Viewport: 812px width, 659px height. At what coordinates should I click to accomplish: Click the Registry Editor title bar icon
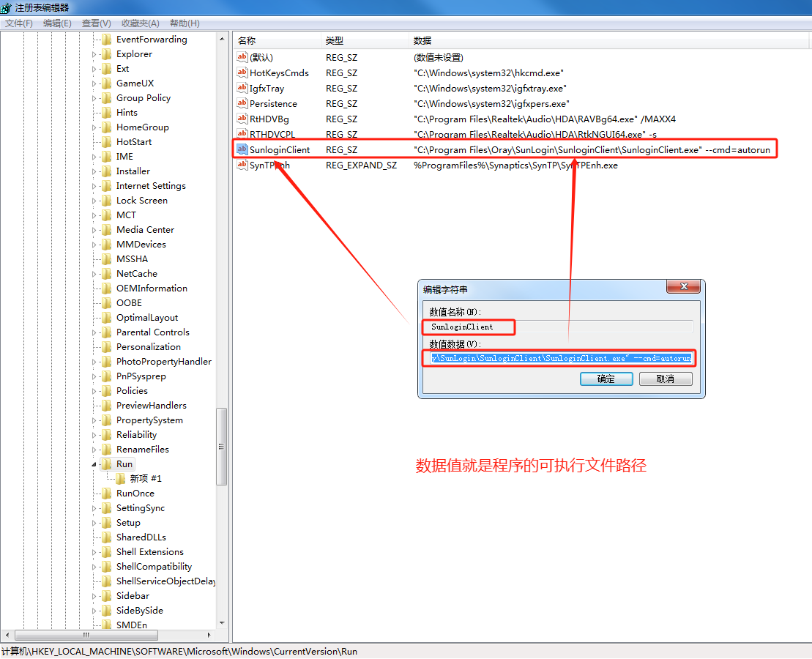pos(6,8)
